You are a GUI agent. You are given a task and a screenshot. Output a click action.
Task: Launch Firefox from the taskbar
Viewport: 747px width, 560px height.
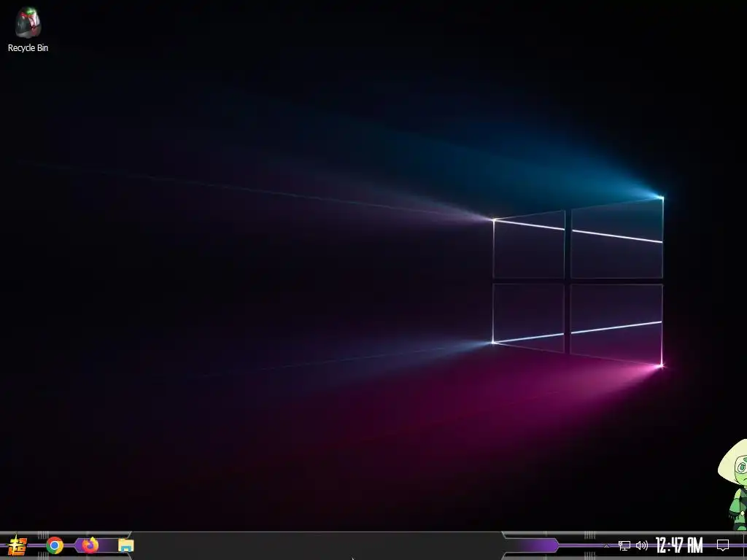90,545
